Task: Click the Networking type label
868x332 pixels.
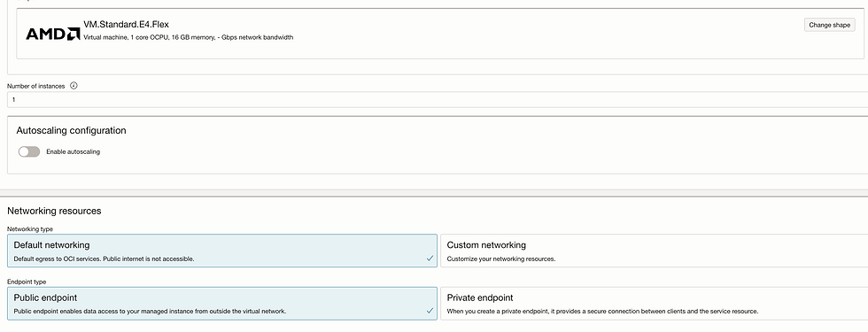Action: (30, 228)
